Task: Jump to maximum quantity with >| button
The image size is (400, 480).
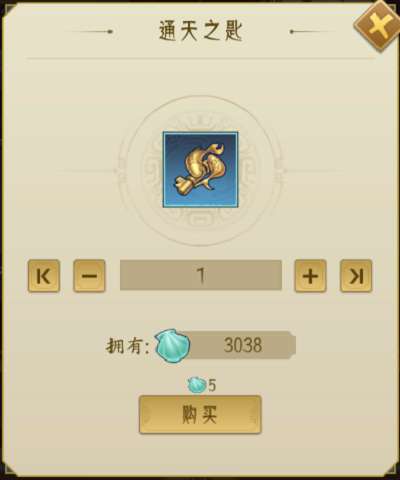Action: [356, 276]
